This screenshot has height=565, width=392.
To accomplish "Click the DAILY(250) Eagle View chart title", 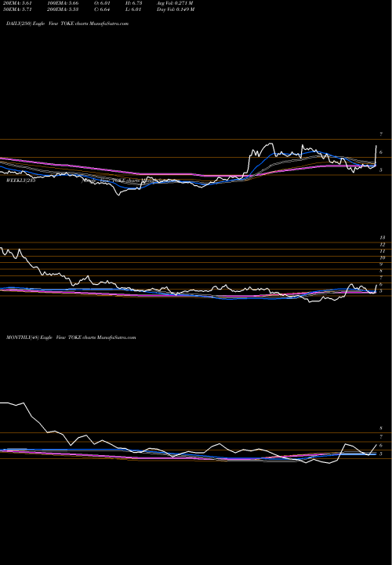I will point(67,24).
